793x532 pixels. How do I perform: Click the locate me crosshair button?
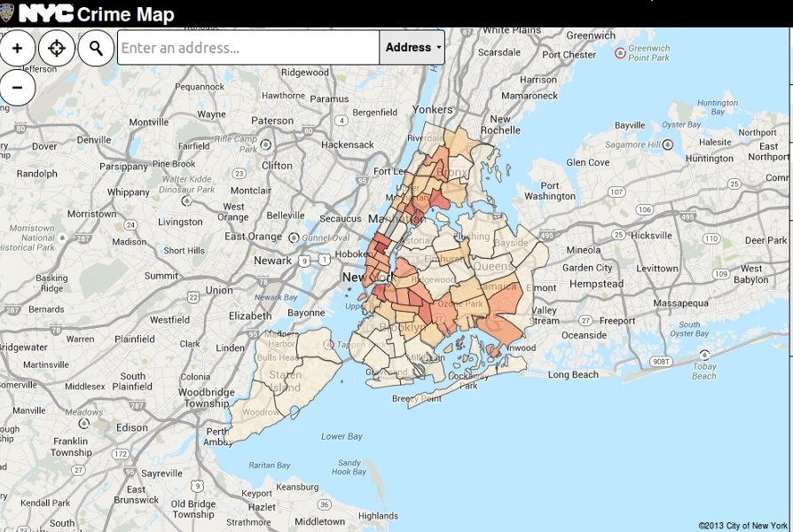(x=57, y=48)
